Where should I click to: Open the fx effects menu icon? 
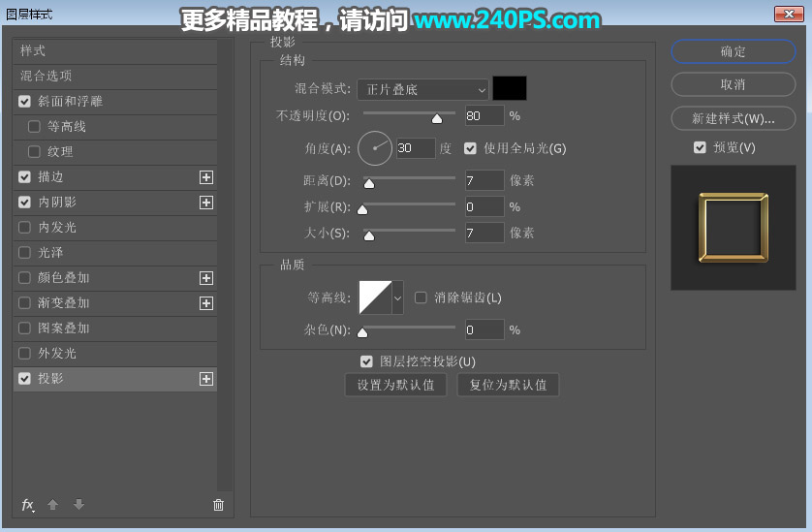coord(28,505)
